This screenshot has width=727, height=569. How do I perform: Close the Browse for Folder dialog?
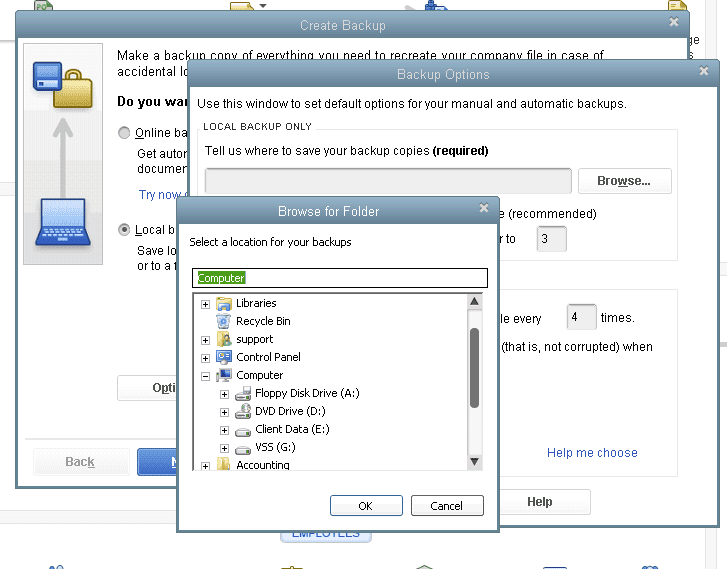[x=484, y=208]
